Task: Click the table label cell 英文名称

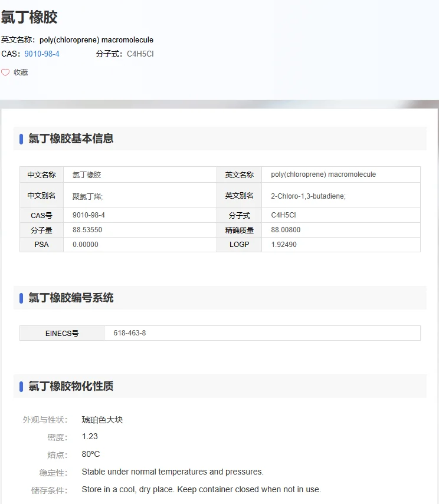Action: [x=239, y=175]
